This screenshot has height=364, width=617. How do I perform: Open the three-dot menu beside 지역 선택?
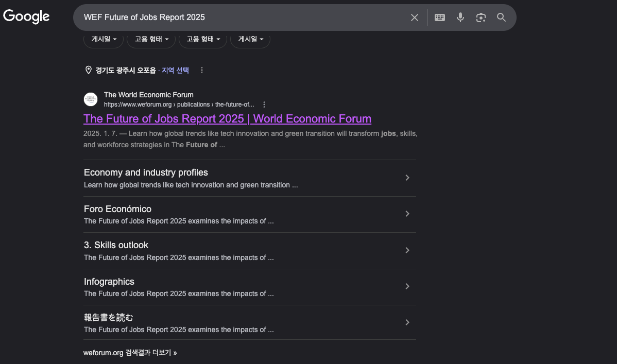tap(202, 70)
